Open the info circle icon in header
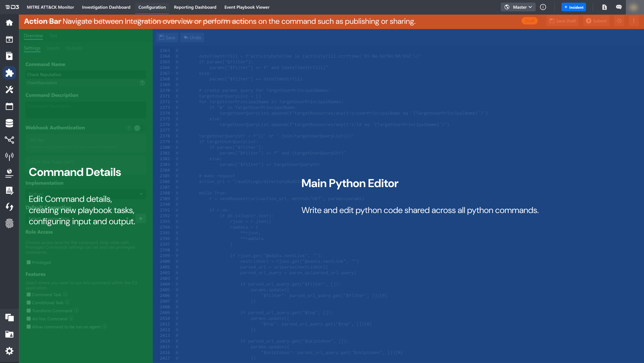644x363 pixels. point(543,7)
